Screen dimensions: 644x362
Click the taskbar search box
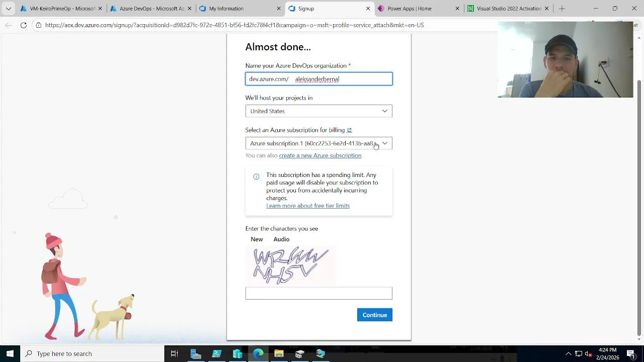(92, 353)
